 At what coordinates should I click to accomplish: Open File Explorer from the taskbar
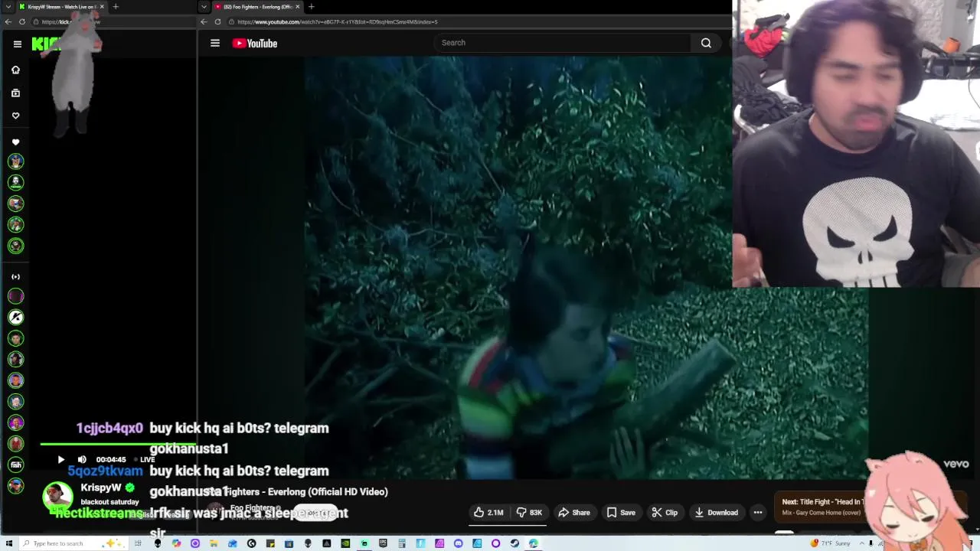coord(213,543)
